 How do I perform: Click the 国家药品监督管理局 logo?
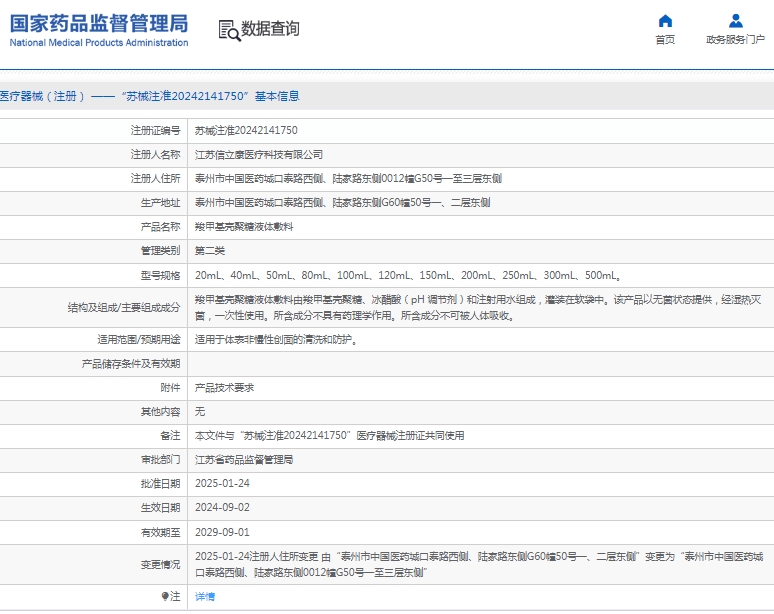(x=99, y=23)
